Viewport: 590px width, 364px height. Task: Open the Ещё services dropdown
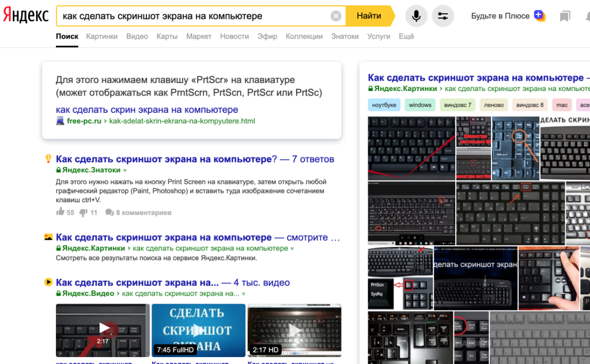coord(406,36)
